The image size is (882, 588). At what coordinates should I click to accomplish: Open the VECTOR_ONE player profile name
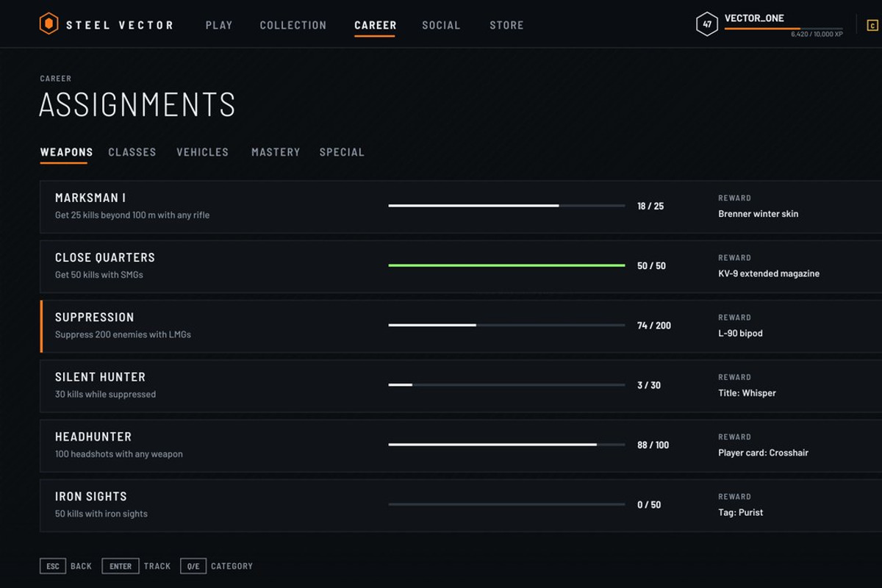(754, 18)
